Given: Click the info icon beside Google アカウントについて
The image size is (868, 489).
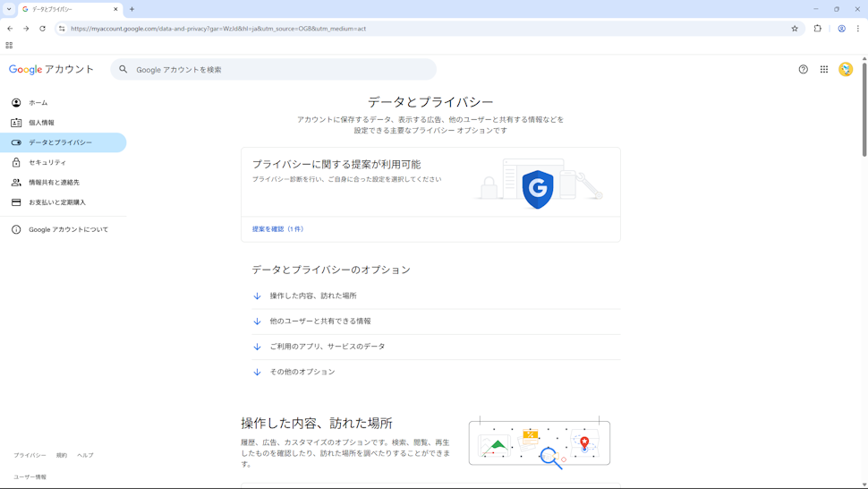Looking at the screenshot, I should (x=16, y=229).
